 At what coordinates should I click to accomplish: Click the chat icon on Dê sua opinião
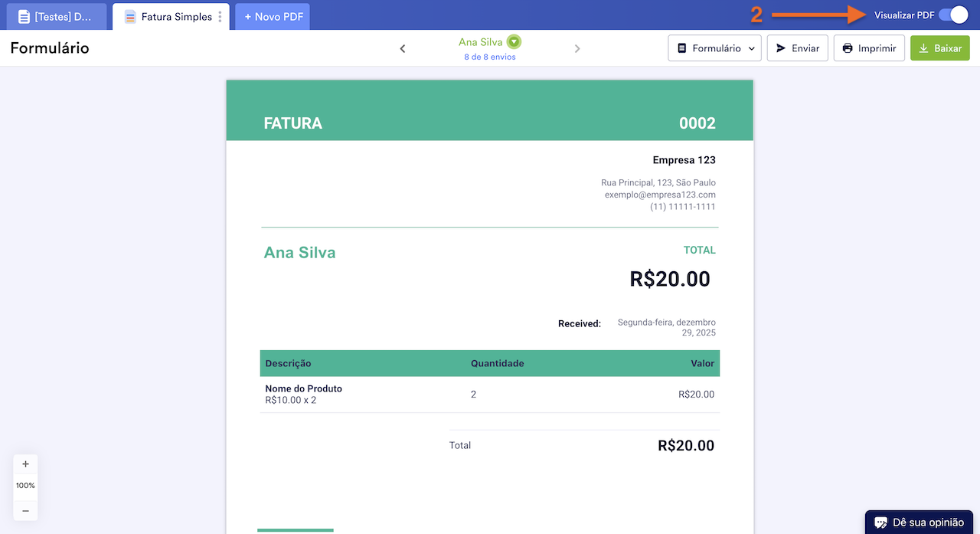click(881, 522)
